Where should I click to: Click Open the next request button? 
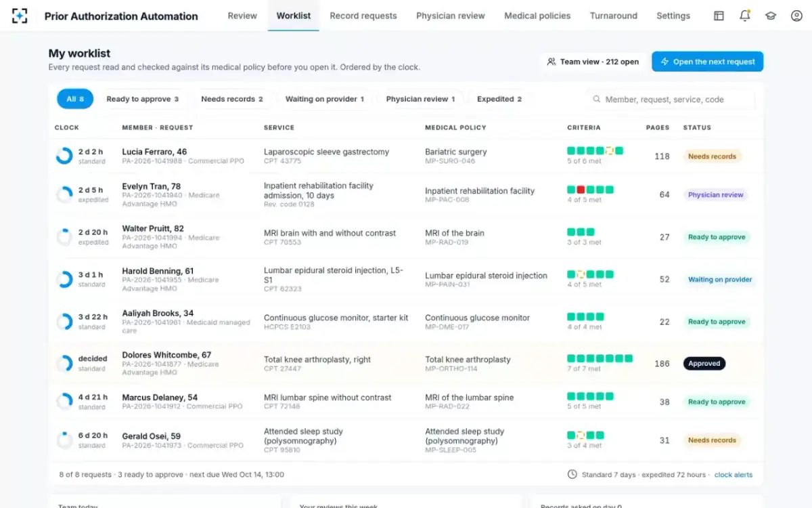click(x=708, y=62)
